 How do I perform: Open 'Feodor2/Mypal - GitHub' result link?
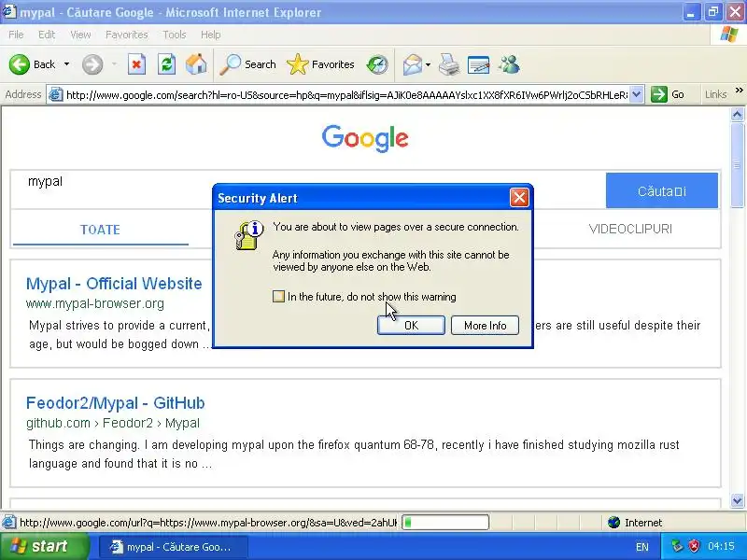[115, 403]
